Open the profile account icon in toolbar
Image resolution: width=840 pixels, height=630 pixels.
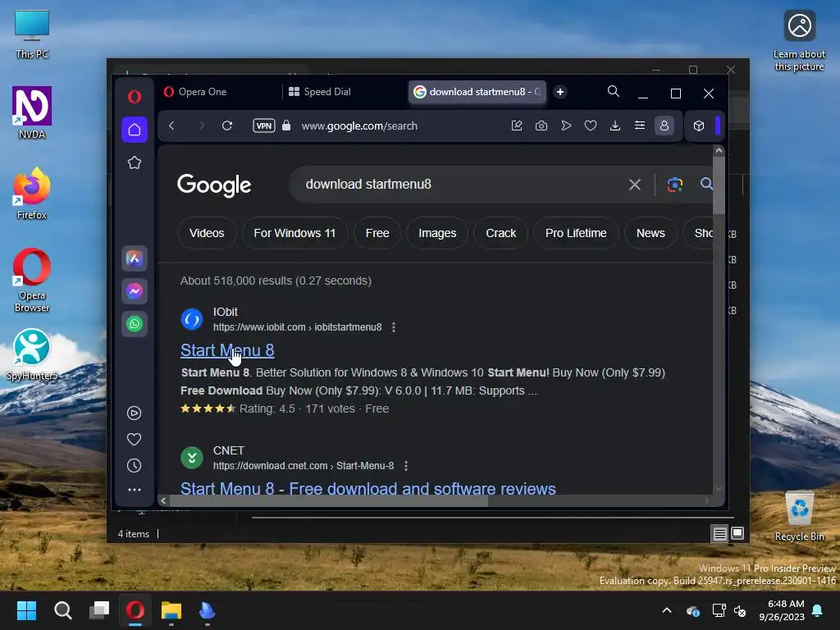[x=664, y=126]
